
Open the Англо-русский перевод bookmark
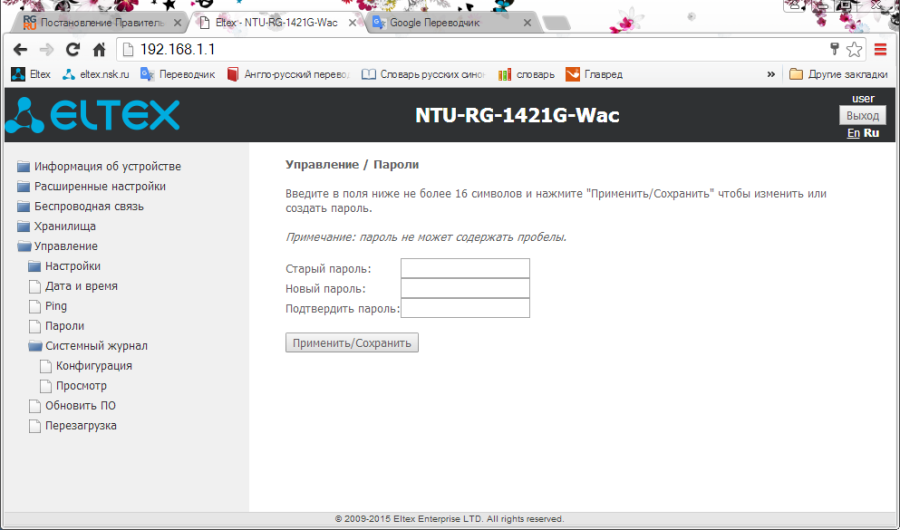pos(288,74)
